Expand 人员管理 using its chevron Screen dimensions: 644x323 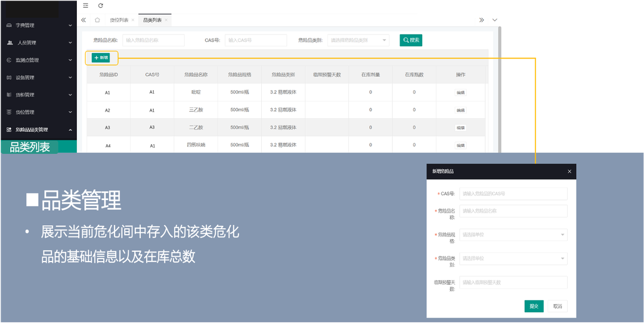(70, 43)
